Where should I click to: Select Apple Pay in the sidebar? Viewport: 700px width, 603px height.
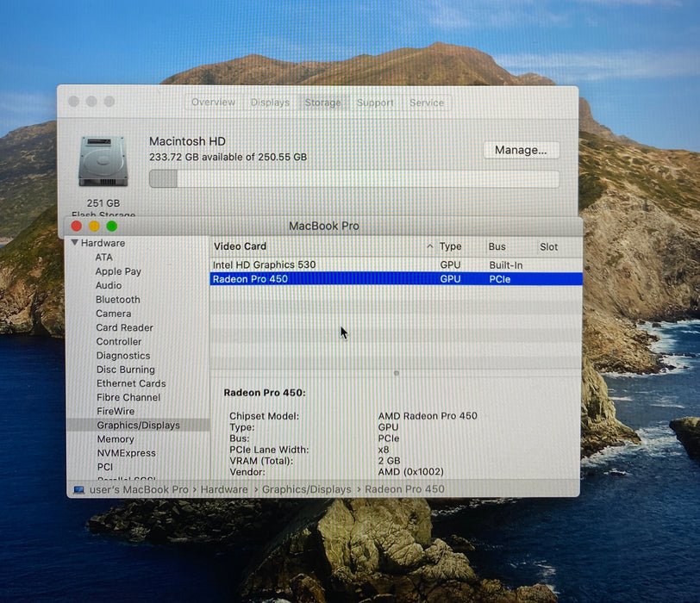pos(118,271)
